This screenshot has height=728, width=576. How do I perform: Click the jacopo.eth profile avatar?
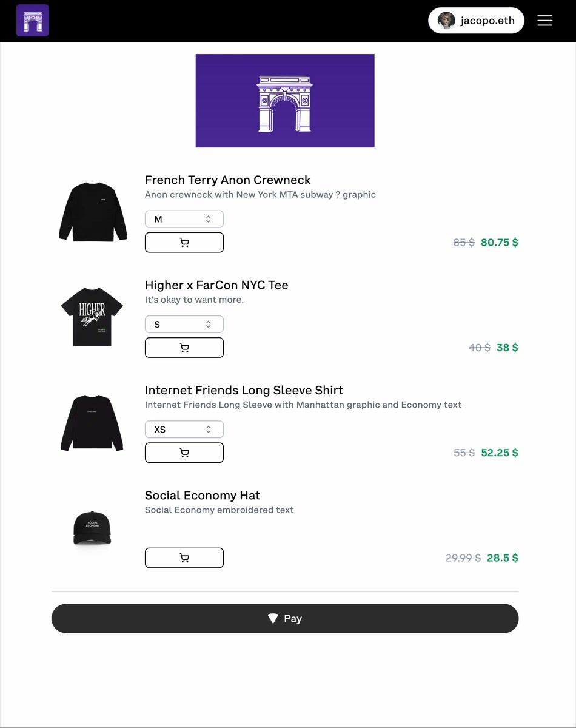click(446, 21)
